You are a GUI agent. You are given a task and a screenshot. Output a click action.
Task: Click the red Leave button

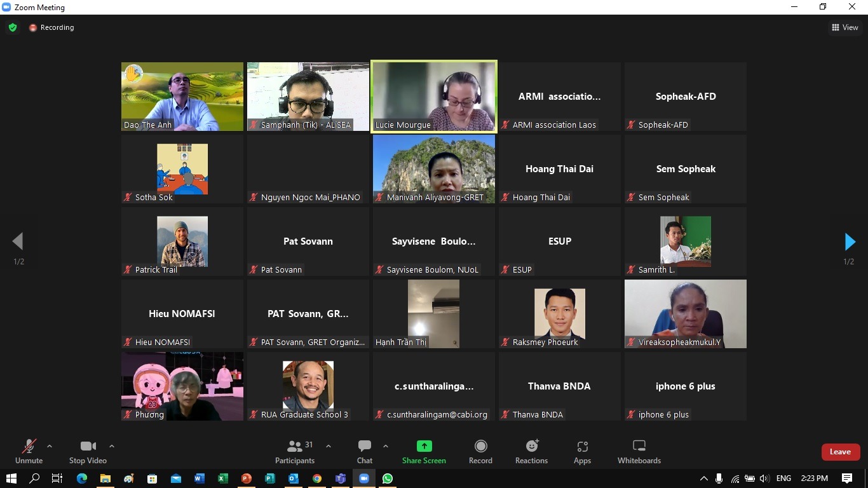(840, 452)
